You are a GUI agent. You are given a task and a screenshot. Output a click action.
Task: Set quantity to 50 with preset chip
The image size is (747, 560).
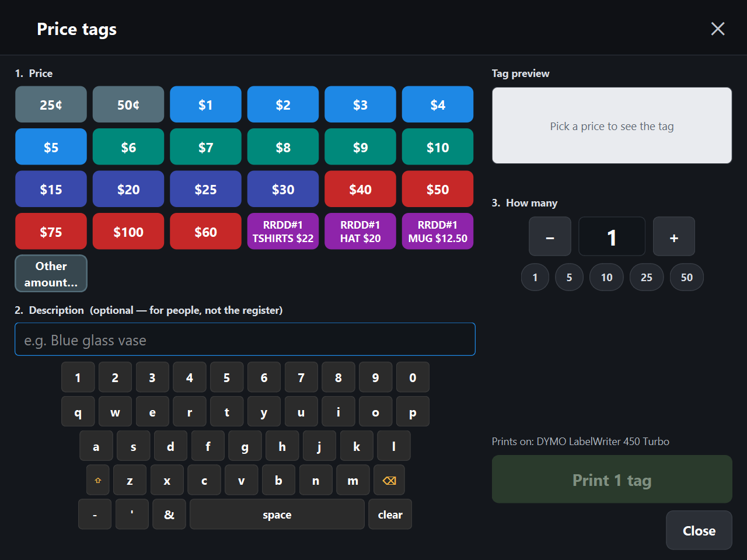click(x=686, y=277)
